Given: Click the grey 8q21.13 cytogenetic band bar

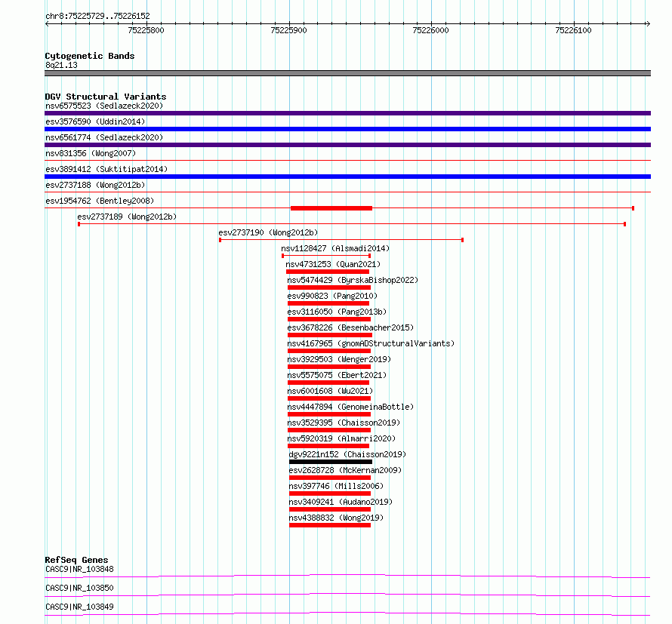Looking at the screenshot, I should [347, 73].
